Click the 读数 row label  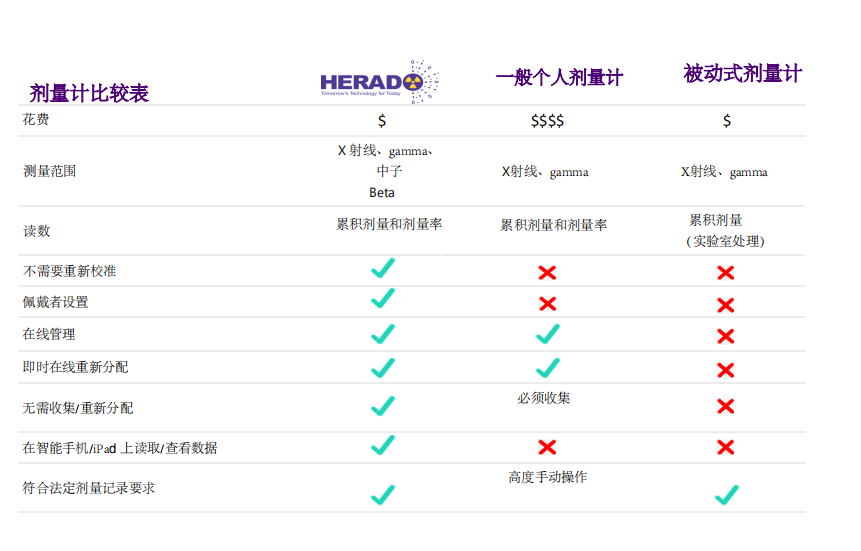(x=37, y=231)
